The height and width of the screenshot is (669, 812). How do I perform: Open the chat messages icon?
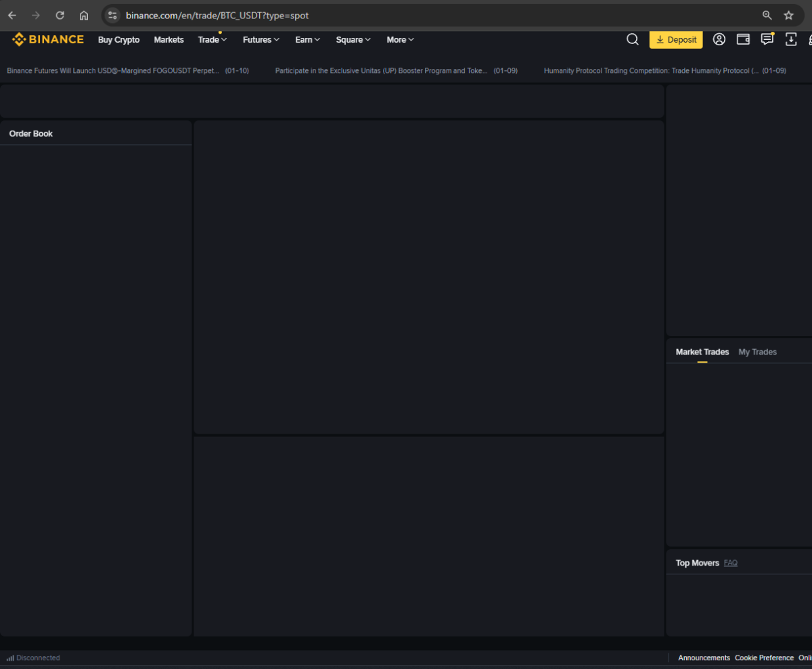point(767,40)
